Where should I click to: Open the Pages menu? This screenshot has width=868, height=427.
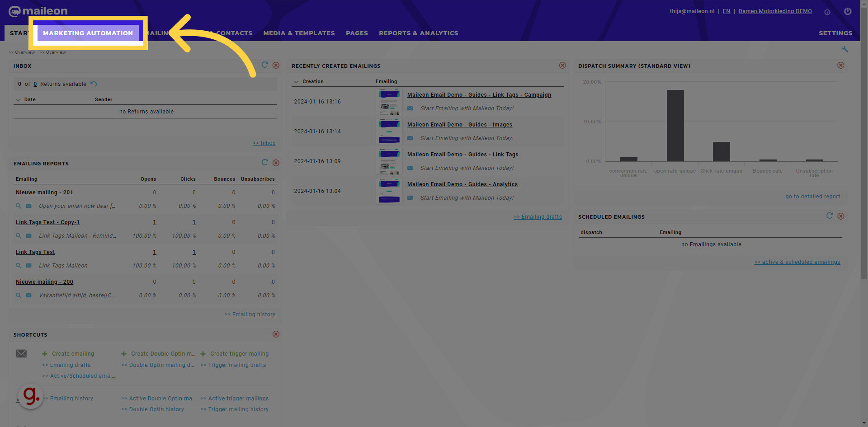(357, 33)
